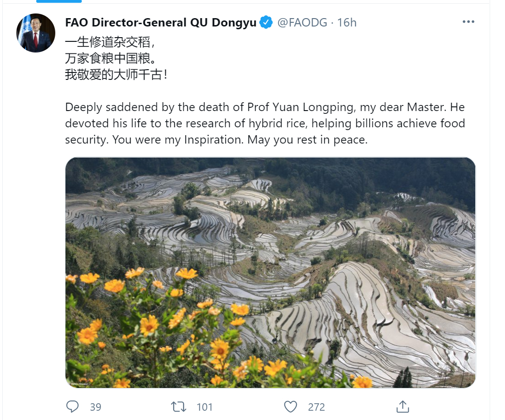Open the @FAODG handle link
This screenshot has height=420, width=505.
point(302,22)
